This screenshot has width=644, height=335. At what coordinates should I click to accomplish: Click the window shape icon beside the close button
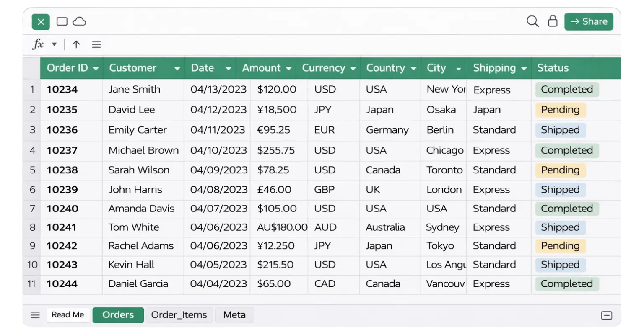pos(62,21)
